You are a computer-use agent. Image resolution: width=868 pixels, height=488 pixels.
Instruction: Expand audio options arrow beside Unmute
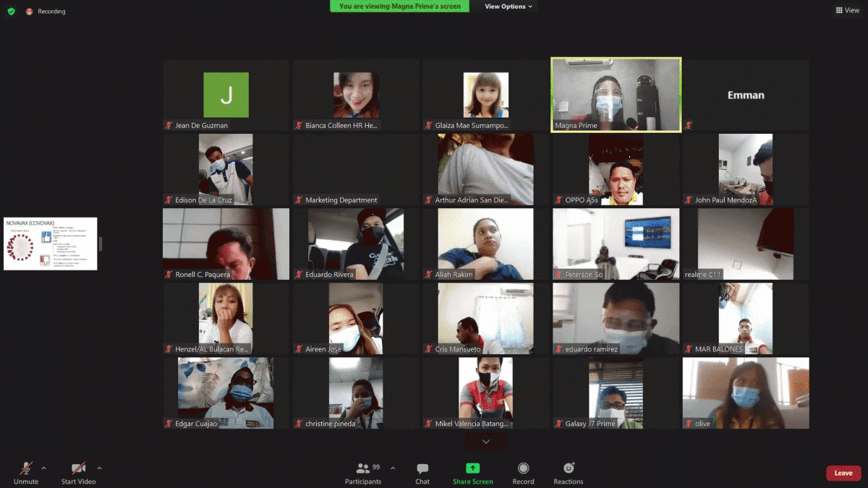(43, 468)
